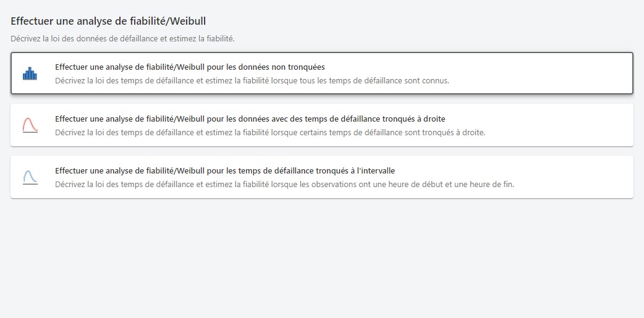Click the 'Effectuer une analyse de fiabilité/Weibull' page heading

point(108,21)
